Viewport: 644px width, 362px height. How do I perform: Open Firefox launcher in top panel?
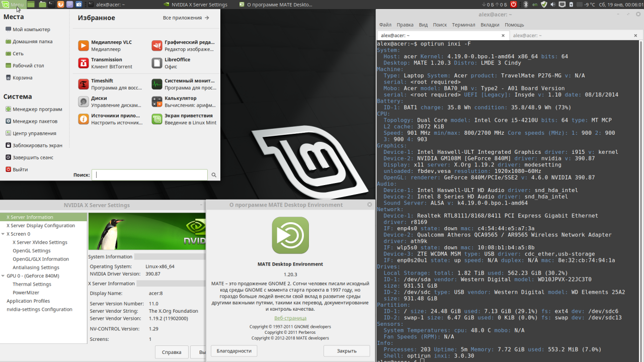pos(60,4)
